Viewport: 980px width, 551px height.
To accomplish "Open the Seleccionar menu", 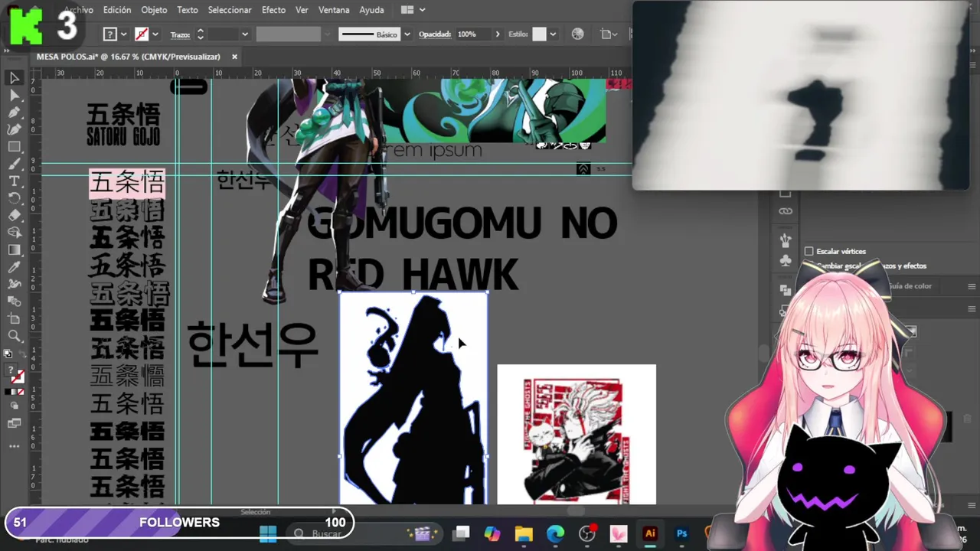I will tap(230, 10).
